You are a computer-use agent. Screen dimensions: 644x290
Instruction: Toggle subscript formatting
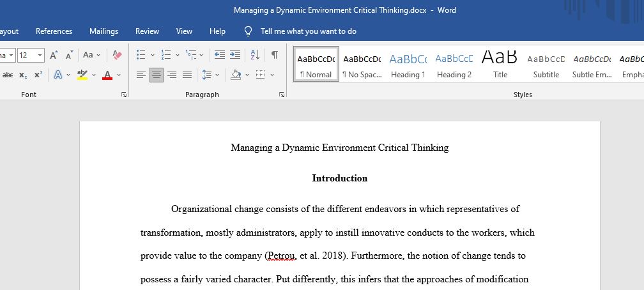coord(23,75)
